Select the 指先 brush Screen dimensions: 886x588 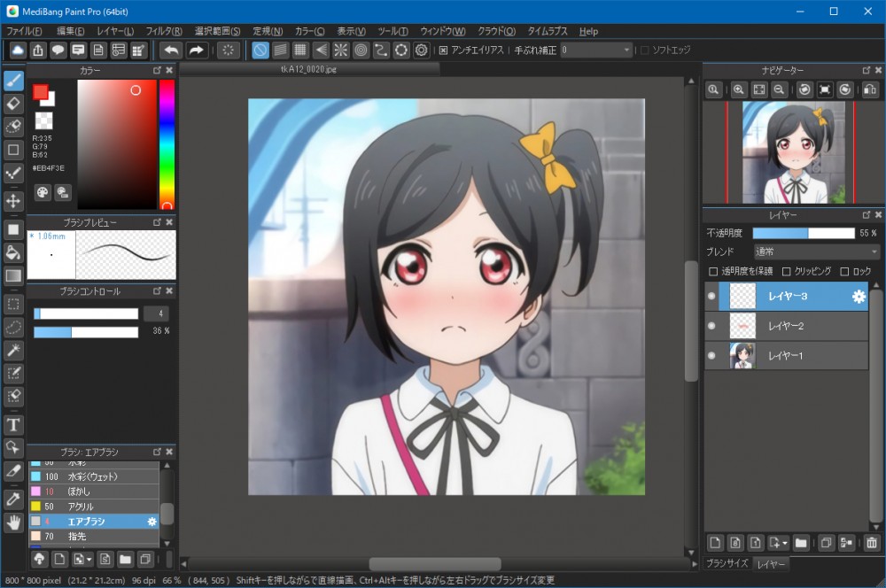tap(94, 537)
